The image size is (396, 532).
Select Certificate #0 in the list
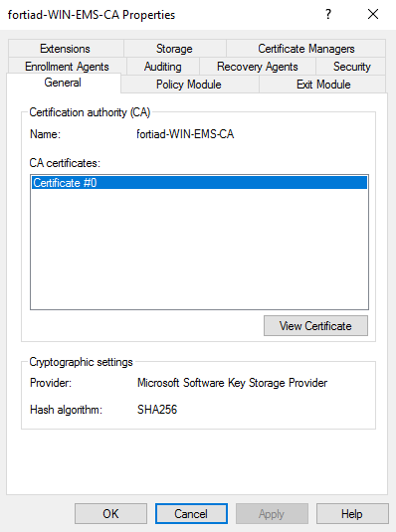[199, 183]
